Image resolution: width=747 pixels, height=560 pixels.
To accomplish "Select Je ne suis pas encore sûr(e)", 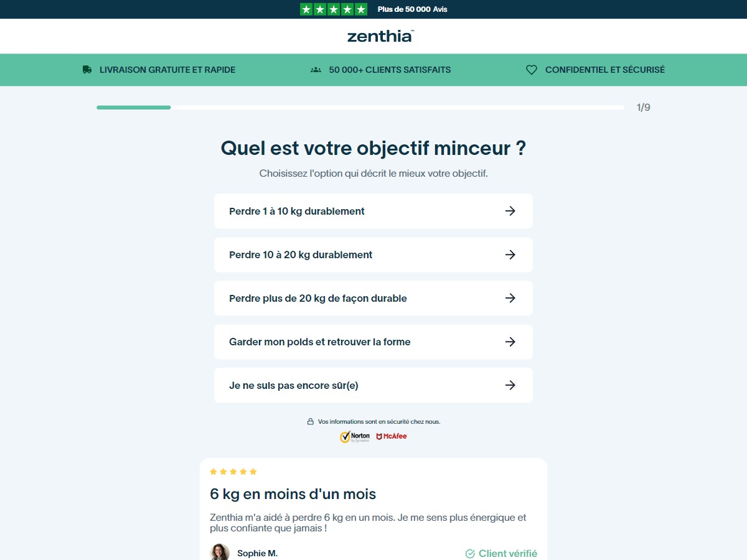I will (x=374, y=385).
